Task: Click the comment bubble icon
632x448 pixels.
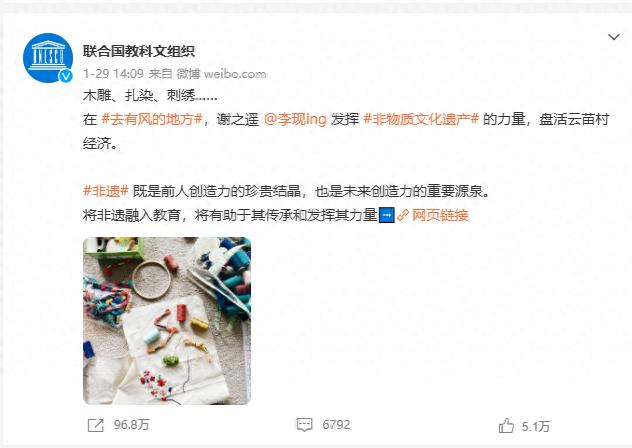Action: [x=304, y=425]
